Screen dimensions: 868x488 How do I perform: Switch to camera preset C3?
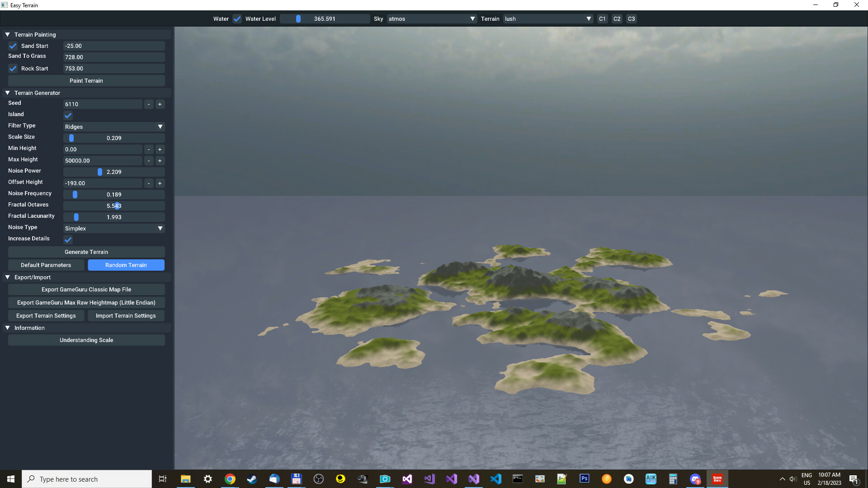point(631,19)
